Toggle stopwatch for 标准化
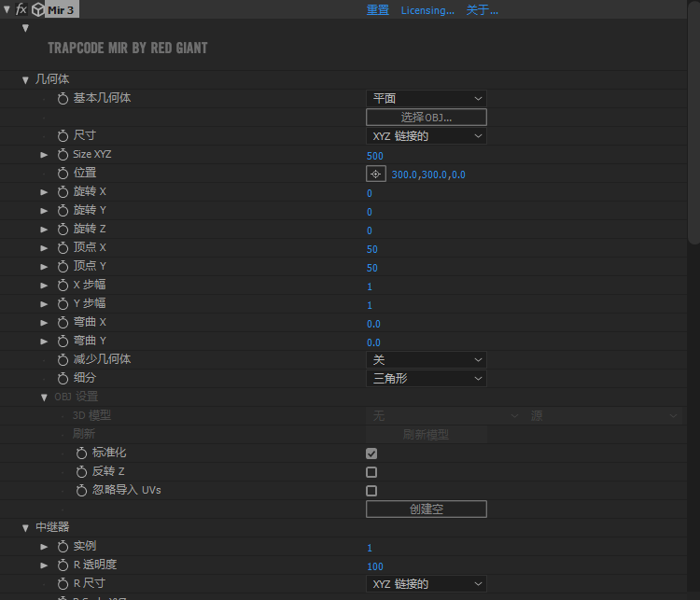 pyautogui.click(x=81, y=453)
